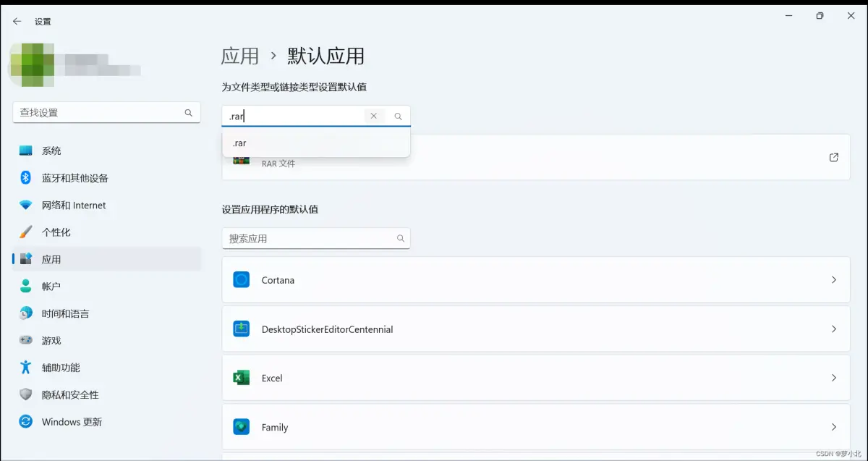Maximize the Settings window
This screenshot has height=461, width=868.
pyautogui.click(x=820, y=16)
